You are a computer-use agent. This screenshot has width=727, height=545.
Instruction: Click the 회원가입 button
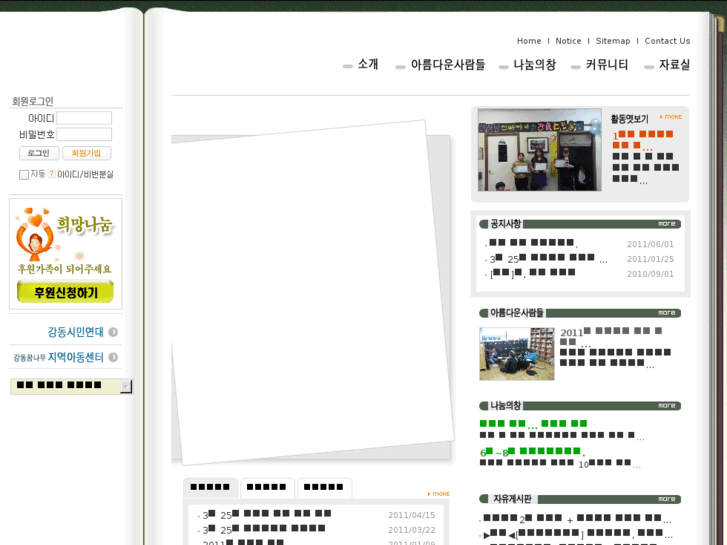click(86, 153)
